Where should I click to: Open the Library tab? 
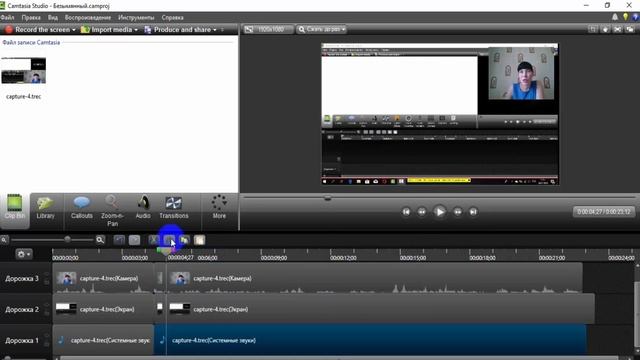coord(45,207)
